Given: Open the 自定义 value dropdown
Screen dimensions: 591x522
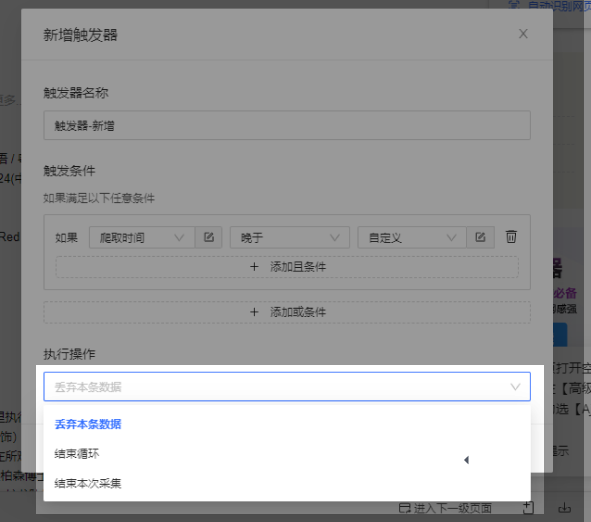Looking at the screenshot, I should click(412, 237).
